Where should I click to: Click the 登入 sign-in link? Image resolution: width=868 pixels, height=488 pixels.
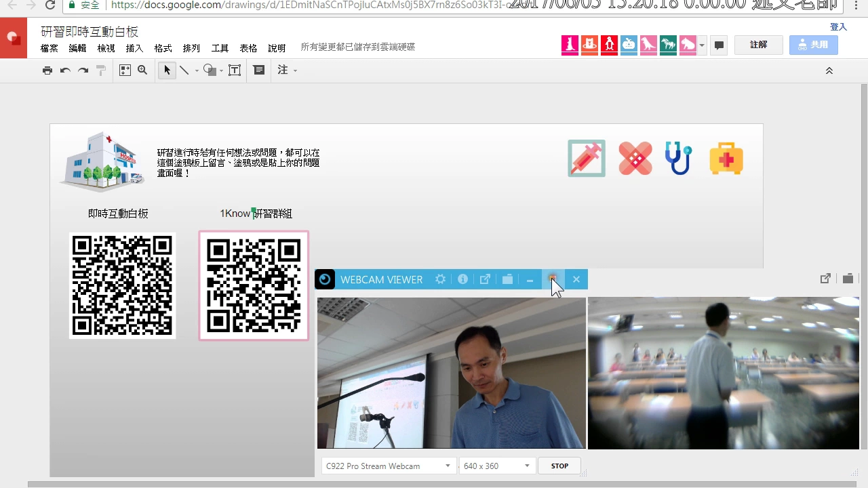click(x=839, y=27)
